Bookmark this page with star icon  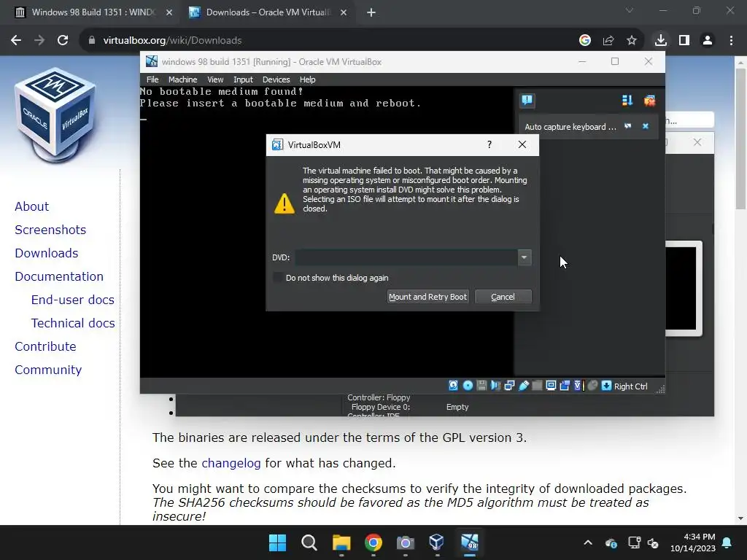(631, 41)
